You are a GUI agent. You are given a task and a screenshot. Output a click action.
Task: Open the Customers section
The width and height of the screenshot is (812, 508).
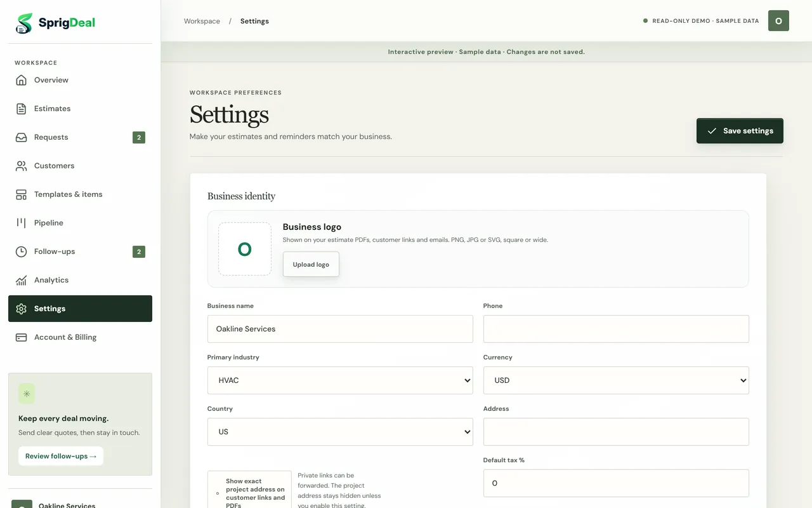tap(80, 166)
